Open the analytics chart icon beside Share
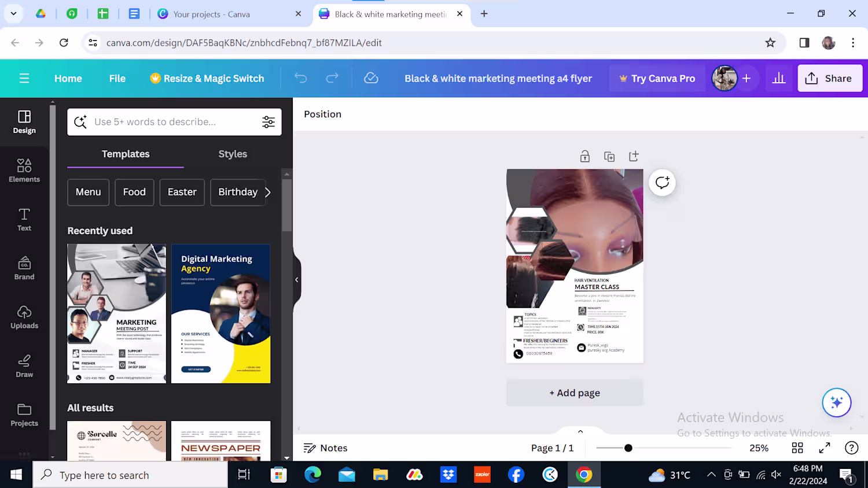Screen dimensions: 868x488 tap(779, 78)
